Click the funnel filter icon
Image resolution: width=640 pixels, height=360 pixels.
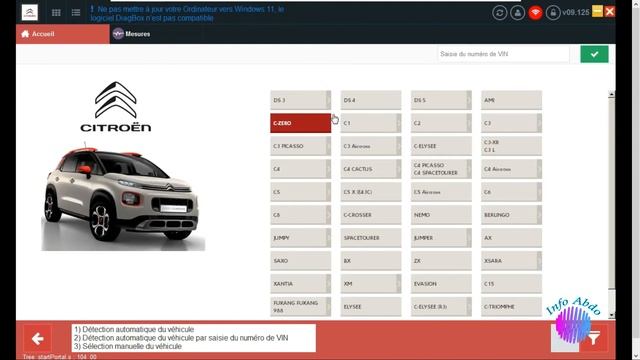[x=594, y=338]
